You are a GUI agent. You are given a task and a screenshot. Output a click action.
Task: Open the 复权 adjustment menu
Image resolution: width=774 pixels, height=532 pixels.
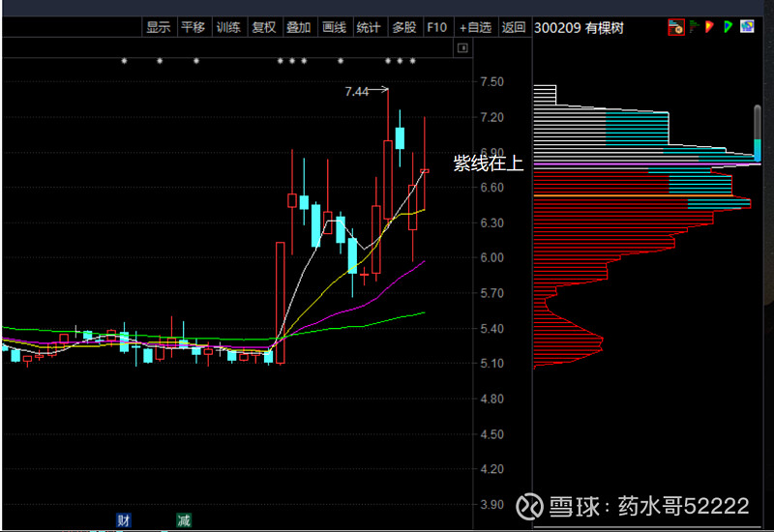coord(264,27)
